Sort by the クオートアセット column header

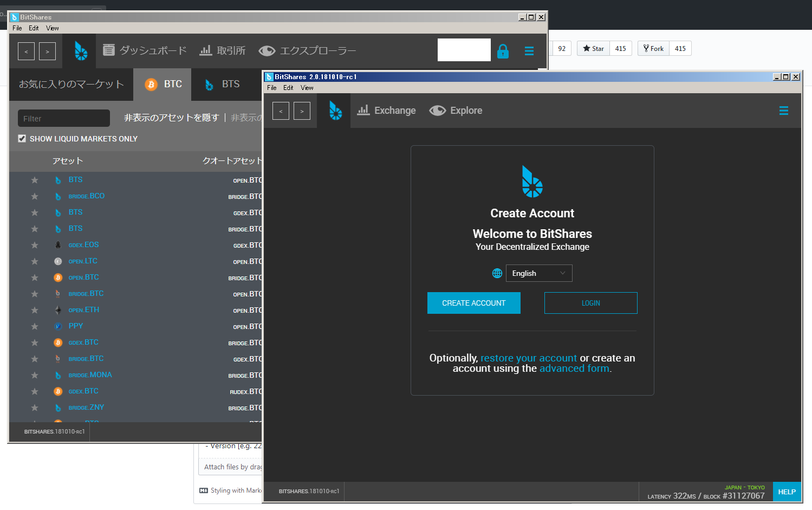point(232,161)
